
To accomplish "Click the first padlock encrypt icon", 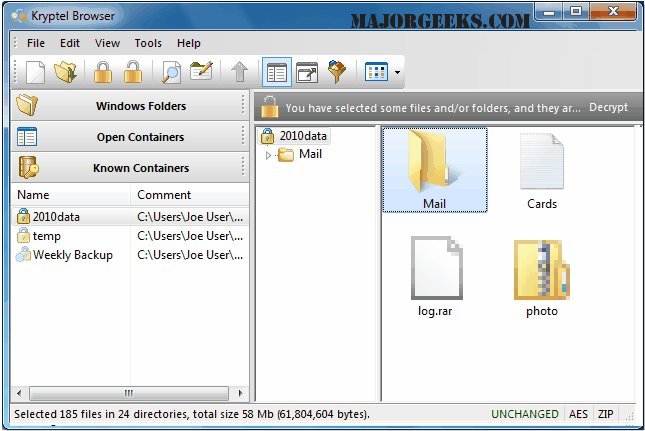I will pos(103,72).
